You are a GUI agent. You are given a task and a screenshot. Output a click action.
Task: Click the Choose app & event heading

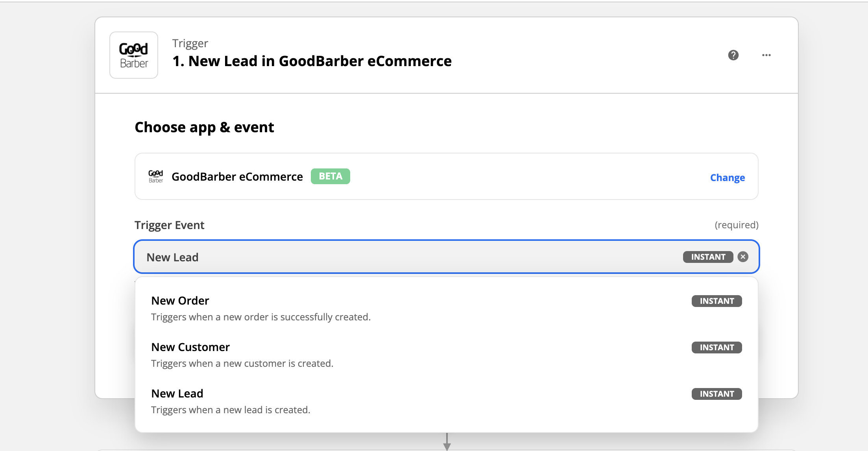coord(204,127)
